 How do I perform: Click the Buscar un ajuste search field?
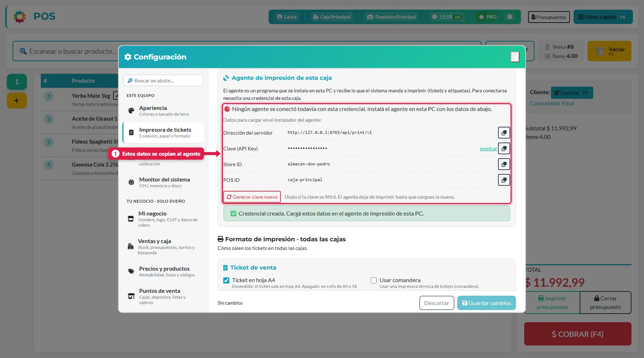(x=164, y=81)
